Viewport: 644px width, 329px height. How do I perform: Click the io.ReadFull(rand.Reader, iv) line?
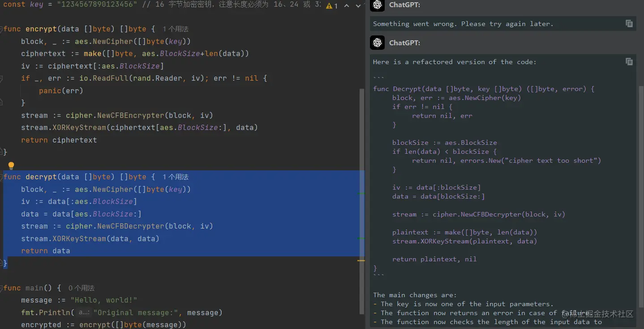(144, 78)
